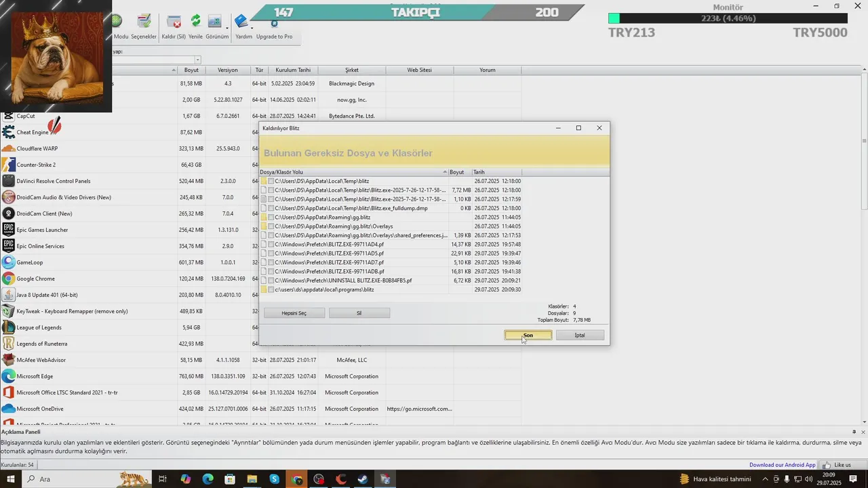Select the Legends of Runeterra row
The height and width of the screenshot is (488, 868).
tap(260, 344)
